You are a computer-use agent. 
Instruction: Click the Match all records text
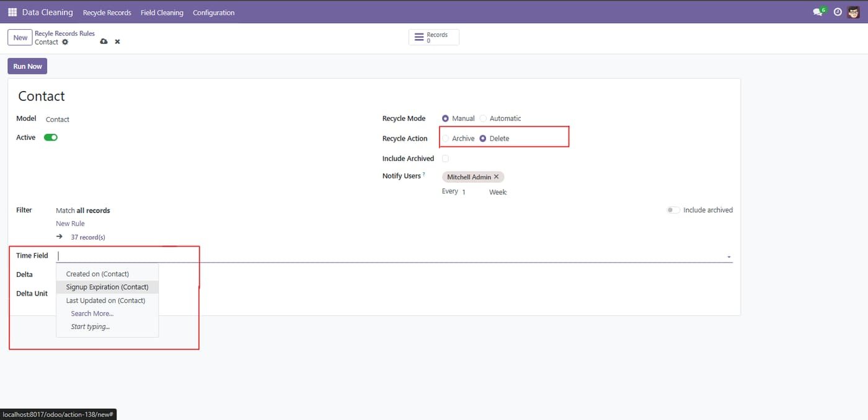(x=83, y=211)
